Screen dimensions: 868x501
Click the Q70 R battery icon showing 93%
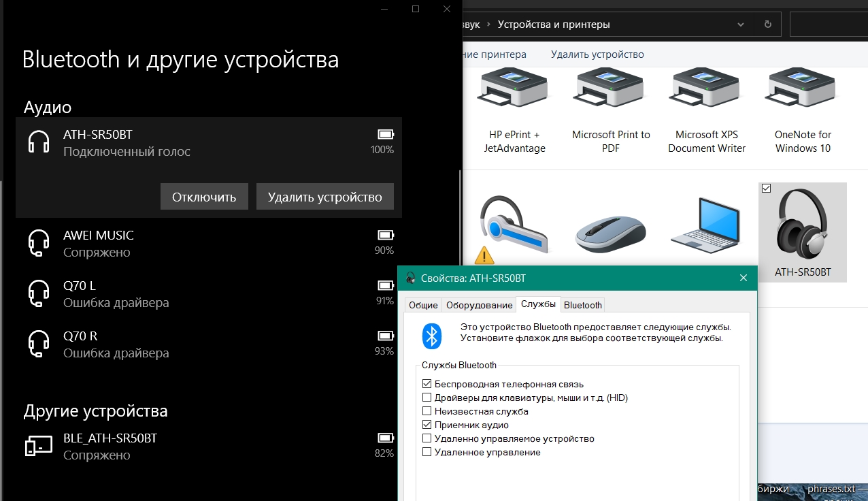point(386,336)
